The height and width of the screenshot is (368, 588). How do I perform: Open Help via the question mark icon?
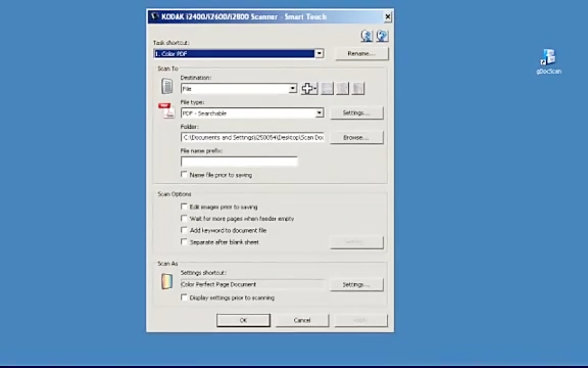pos(382,36)
